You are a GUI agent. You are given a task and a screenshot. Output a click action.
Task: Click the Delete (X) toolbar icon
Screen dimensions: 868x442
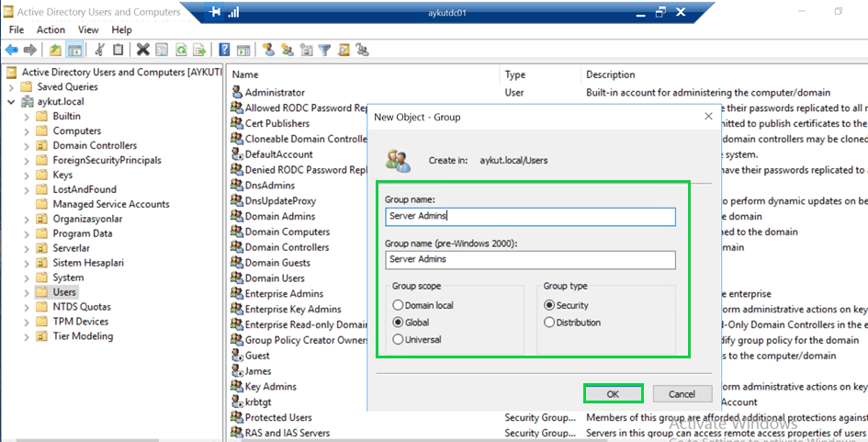click(142, 50)
